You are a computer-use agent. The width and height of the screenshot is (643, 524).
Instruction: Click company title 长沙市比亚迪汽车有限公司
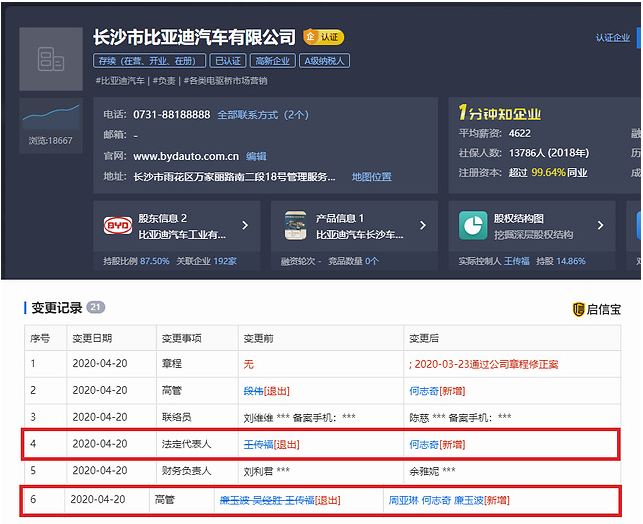click(194, 37)
